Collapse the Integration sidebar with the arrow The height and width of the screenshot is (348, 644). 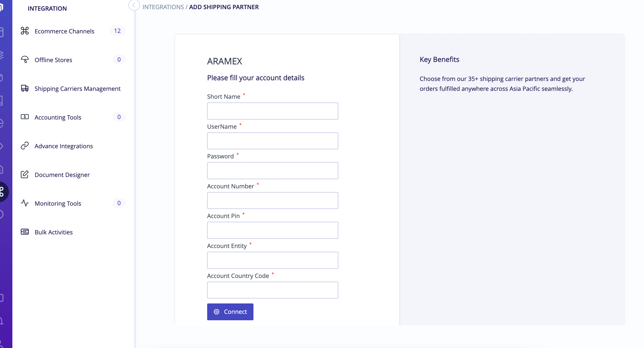click(134, 5)
